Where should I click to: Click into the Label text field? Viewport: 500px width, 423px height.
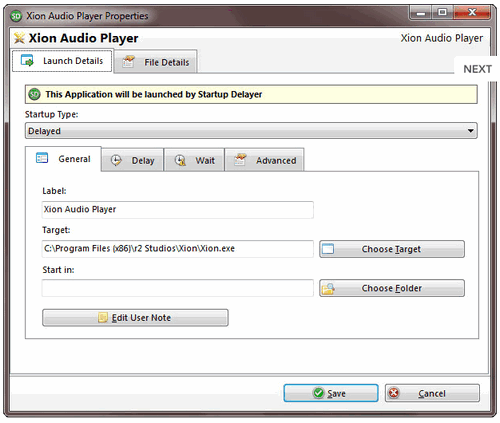pos(178,210)
